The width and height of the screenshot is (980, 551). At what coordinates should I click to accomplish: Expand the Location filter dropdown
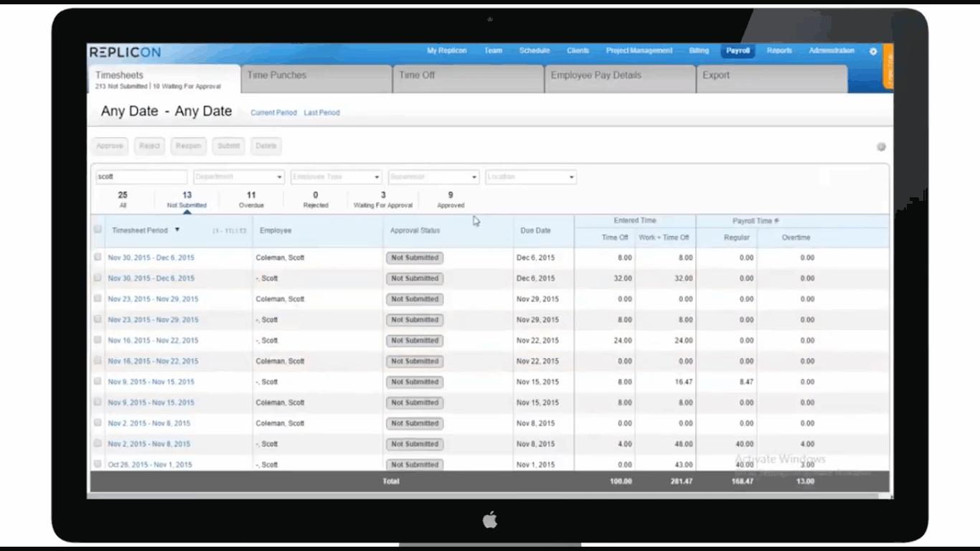coord(572,177)
